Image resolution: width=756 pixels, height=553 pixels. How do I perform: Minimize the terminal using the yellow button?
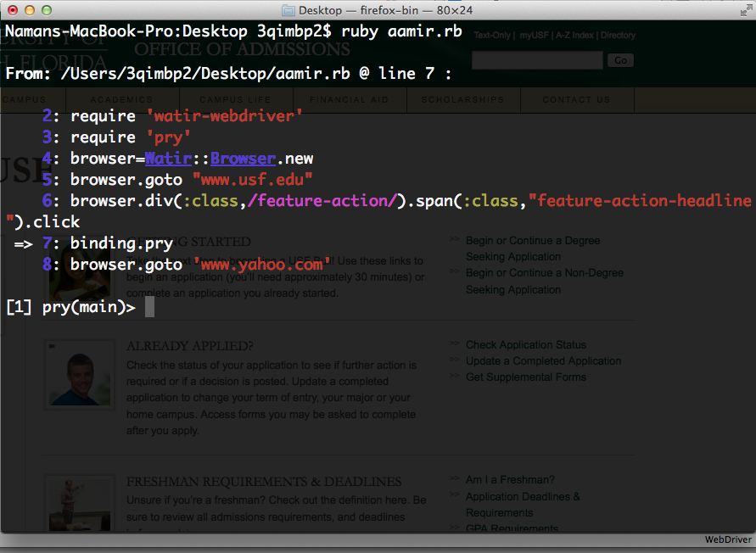[x=30, y=10]
